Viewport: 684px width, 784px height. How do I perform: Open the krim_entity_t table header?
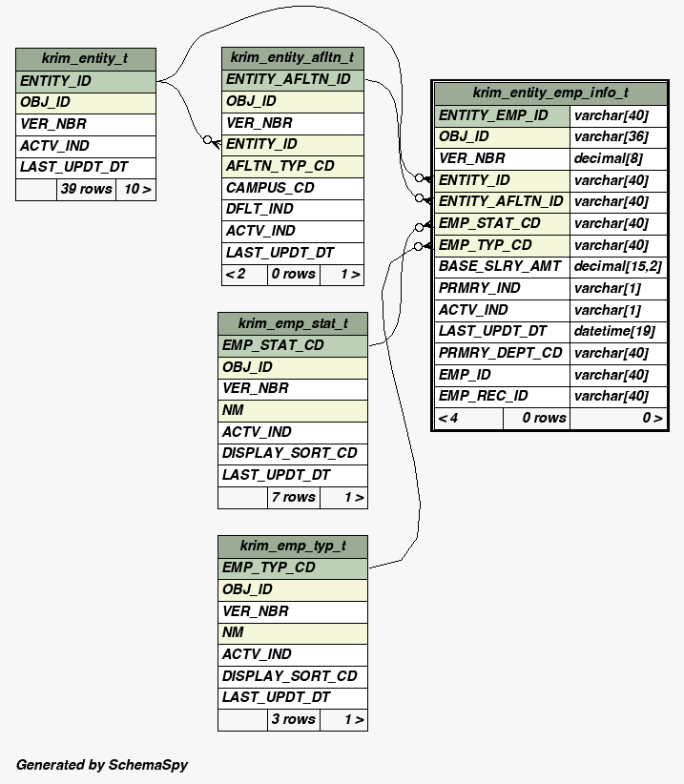click(x=86, y=59)
